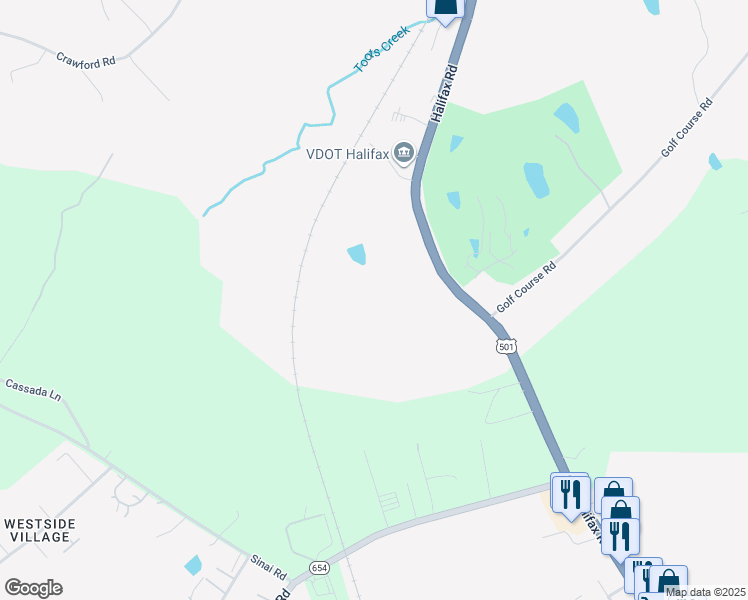Click the US 501 route shield
The image size is (748, 600).
pos(506,346)
